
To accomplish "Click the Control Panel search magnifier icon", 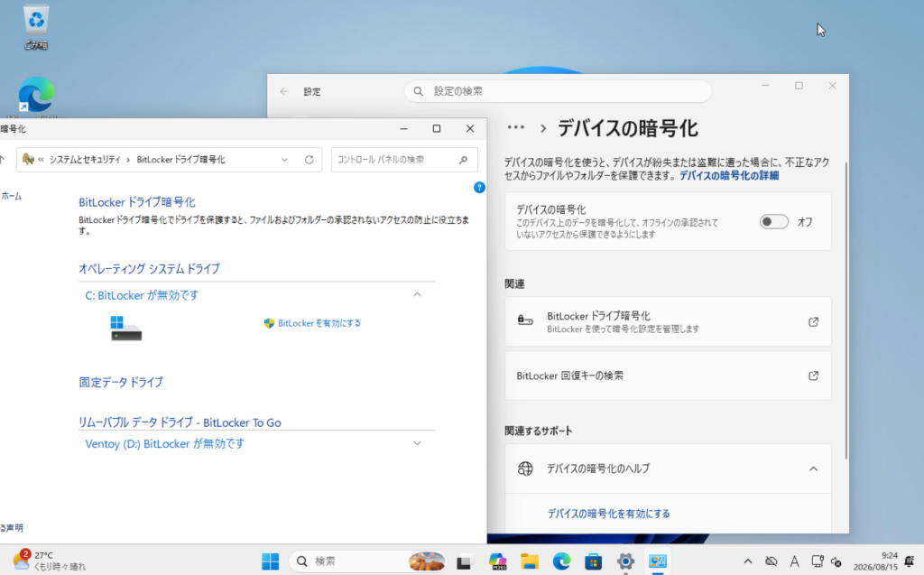I will point(463,160).
